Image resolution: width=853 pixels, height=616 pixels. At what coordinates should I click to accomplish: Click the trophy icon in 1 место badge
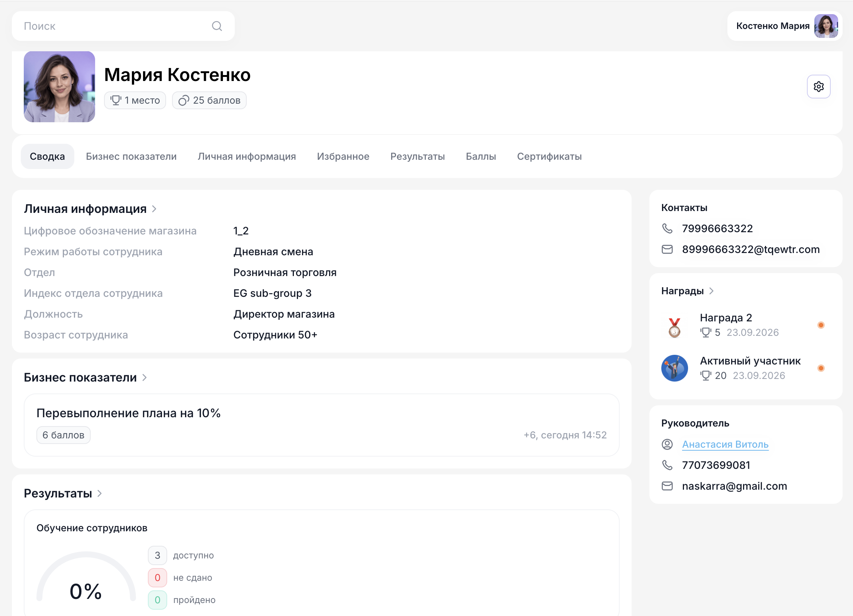click(116, 100)
